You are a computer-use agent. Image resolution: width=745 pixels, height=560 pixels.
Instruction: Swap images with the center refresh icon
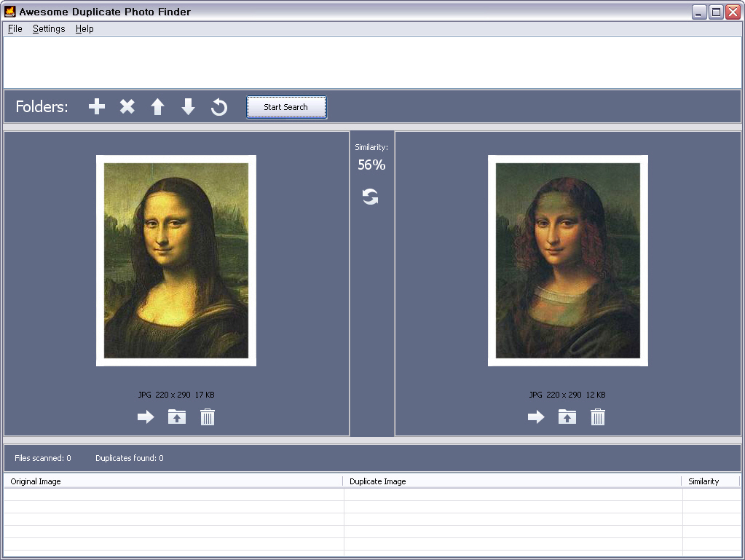tap(370, 196)
